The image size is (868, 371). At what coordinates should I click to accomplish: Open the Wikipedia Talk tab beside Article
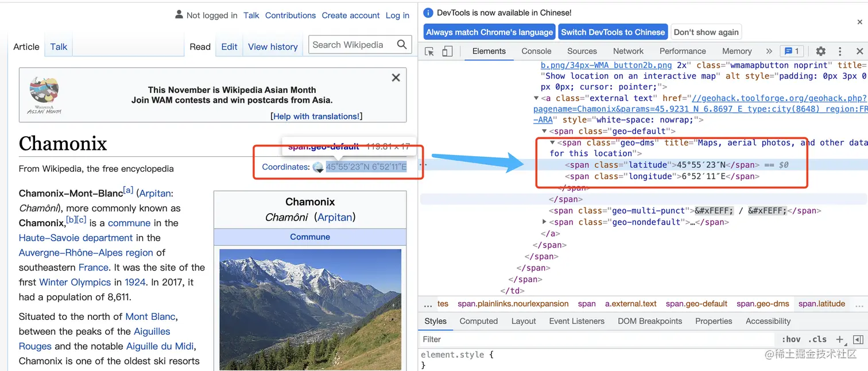pyautogui.click(x=59, y=47)
